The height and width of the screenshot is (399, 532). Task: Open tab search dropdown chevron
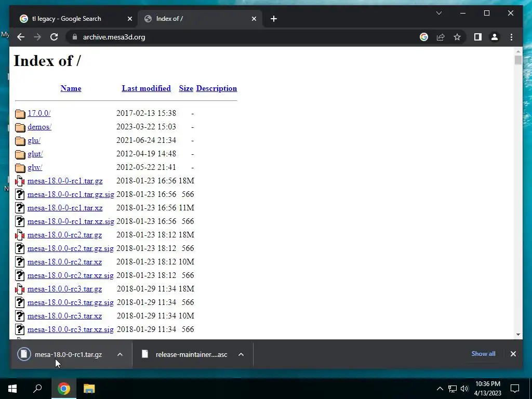438,13
